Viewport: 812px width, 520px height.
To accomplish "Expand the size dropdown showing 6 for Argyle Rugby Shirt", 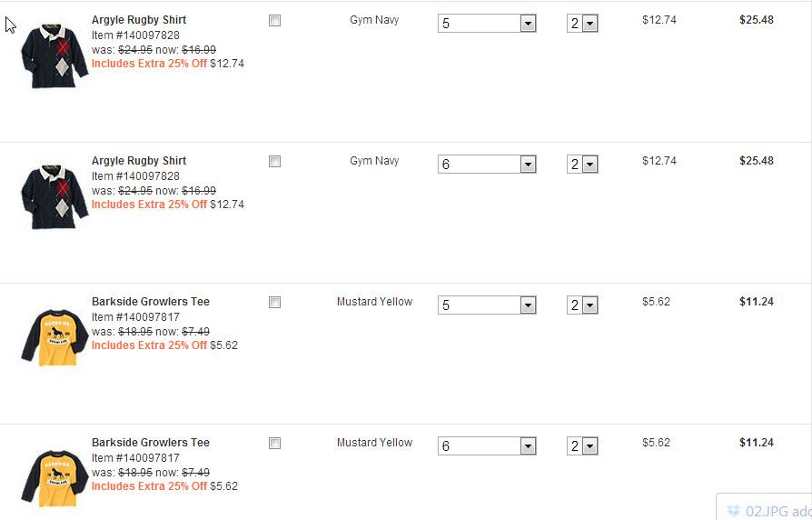I will [487, 165].
